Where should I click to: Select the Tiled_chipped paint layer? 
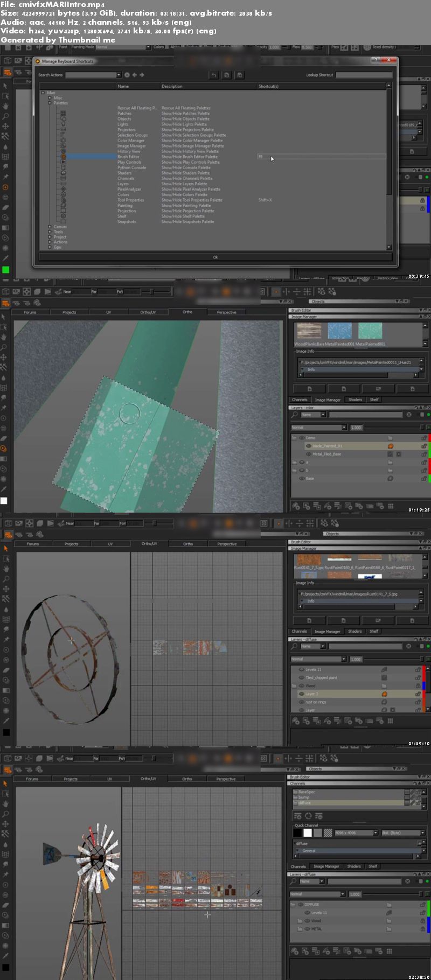(x=321, y=677)
